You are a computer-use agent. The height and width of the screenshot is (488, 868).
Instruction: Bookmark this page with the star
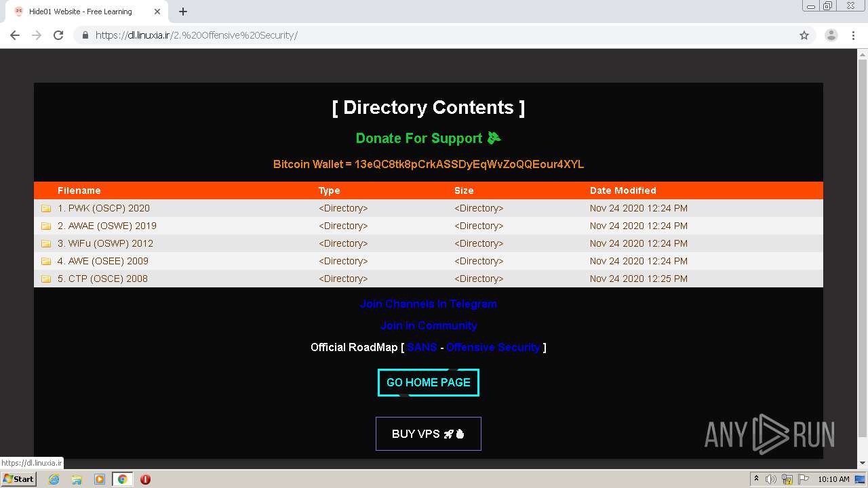tap(804, 35)
